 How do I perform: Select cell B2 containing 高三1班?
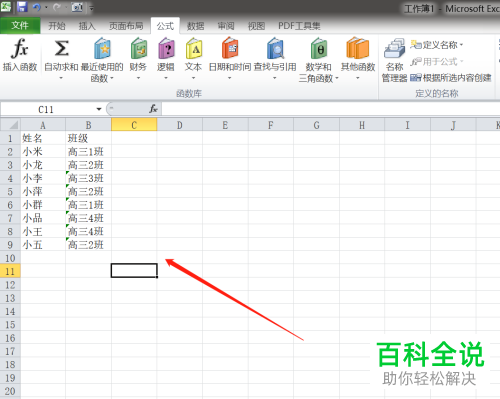tap(88, 151)
